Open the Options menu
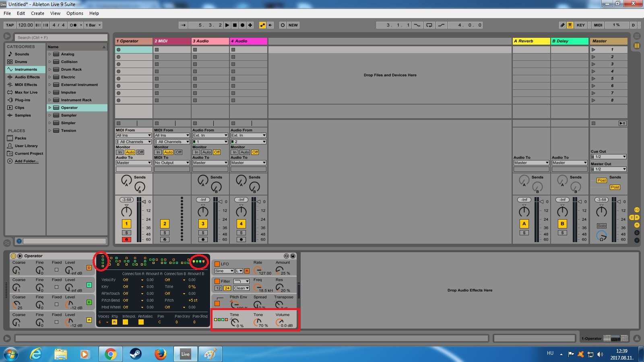This screenshot has height=362, width=644. 75,13
